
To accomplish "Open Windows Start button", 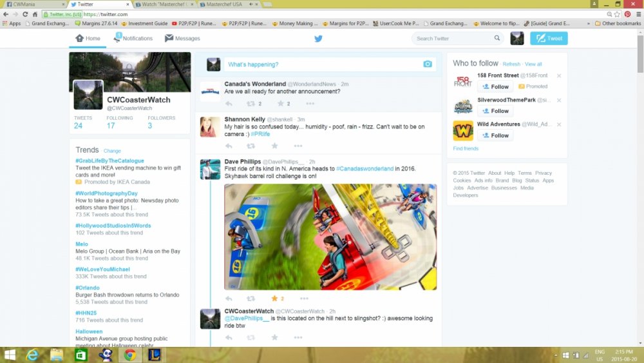I will tap(10, 355).
